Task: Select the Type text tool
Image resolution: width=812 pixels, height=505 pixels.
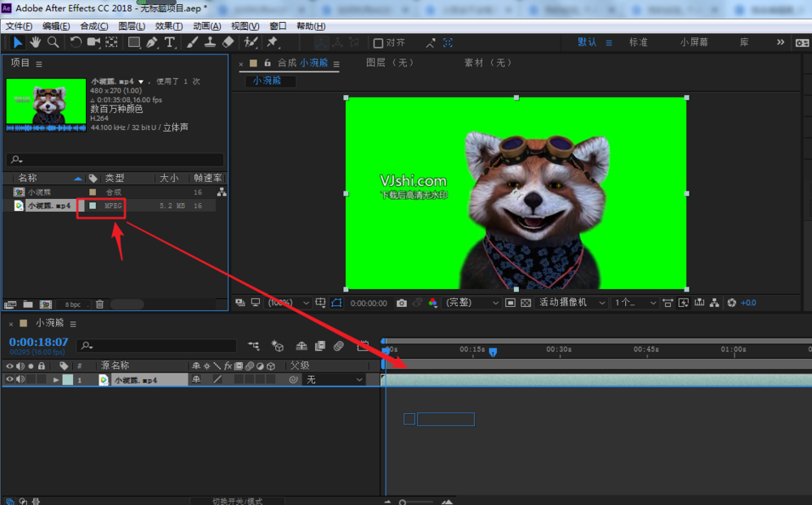Action: (x=170, y=42)
